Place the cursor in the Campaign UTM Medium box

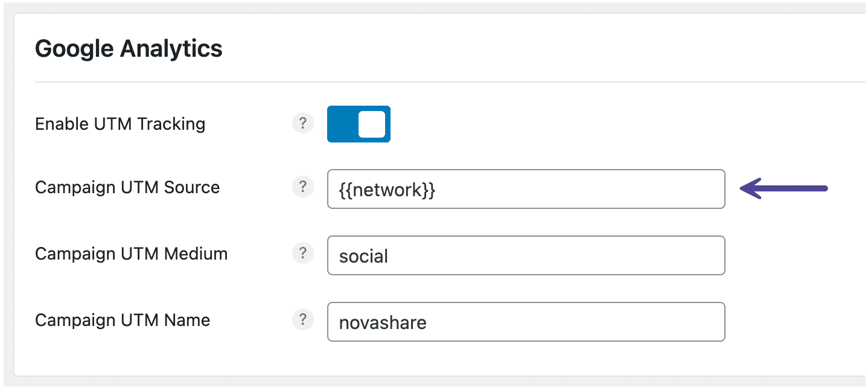[525, 255]
